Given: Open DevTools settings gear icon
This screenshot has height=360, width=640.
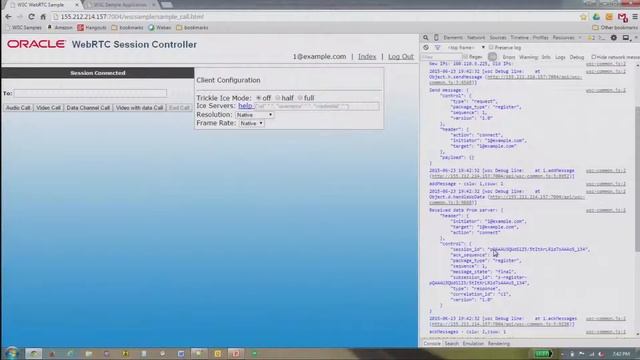Looking at the screenshot, I should pyautogui.click(x=614, y=38).
